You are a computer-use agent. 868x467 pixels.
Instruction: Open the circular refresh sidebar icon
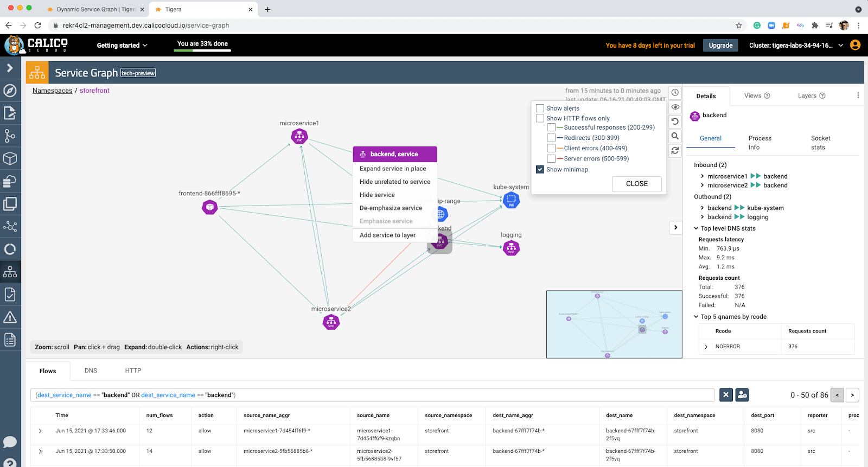tap(10, 249)
